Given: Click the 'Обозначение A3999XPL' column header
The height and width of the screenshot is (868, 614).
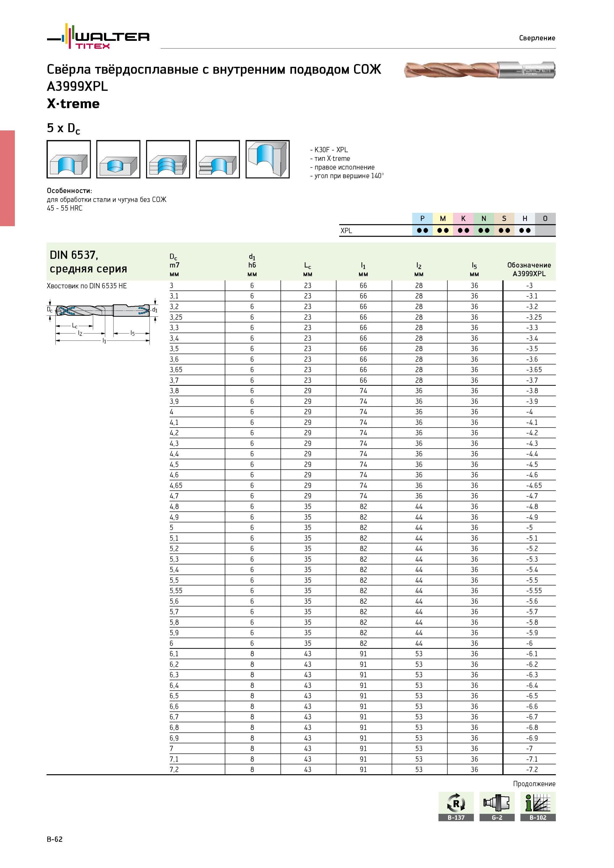Looking at the screenshot, I should point(529,269).
